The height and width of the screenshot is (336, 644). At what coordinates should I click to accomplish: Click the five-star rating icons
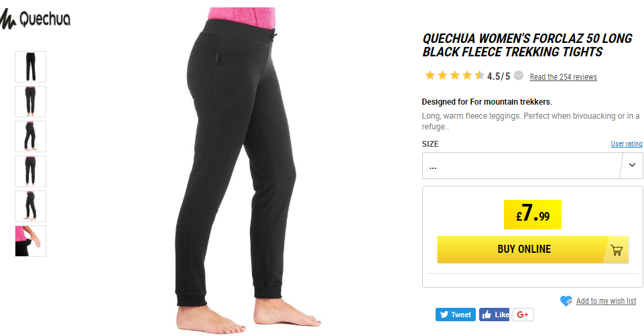[x=454, y=76]
